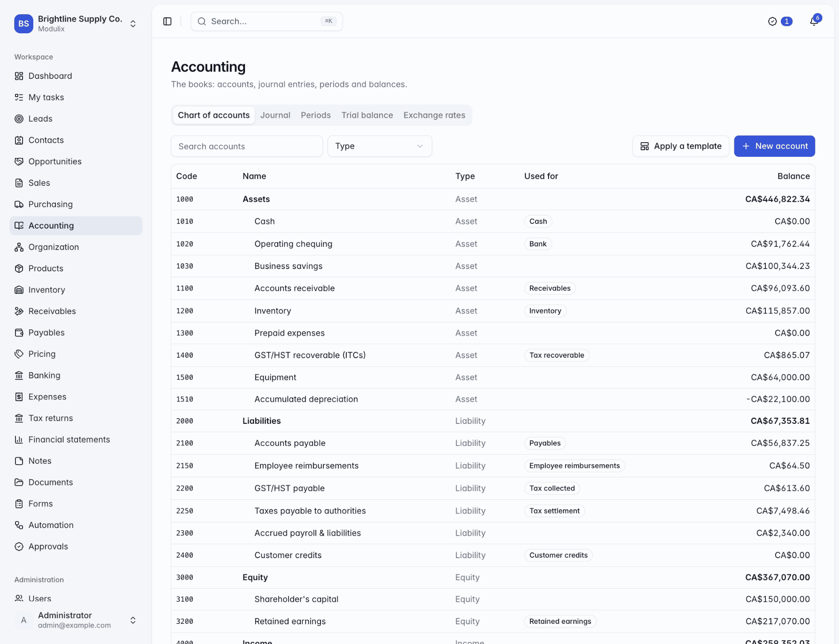
Task: Open the Type filter dropdown
Action: [x=380, y=146]
